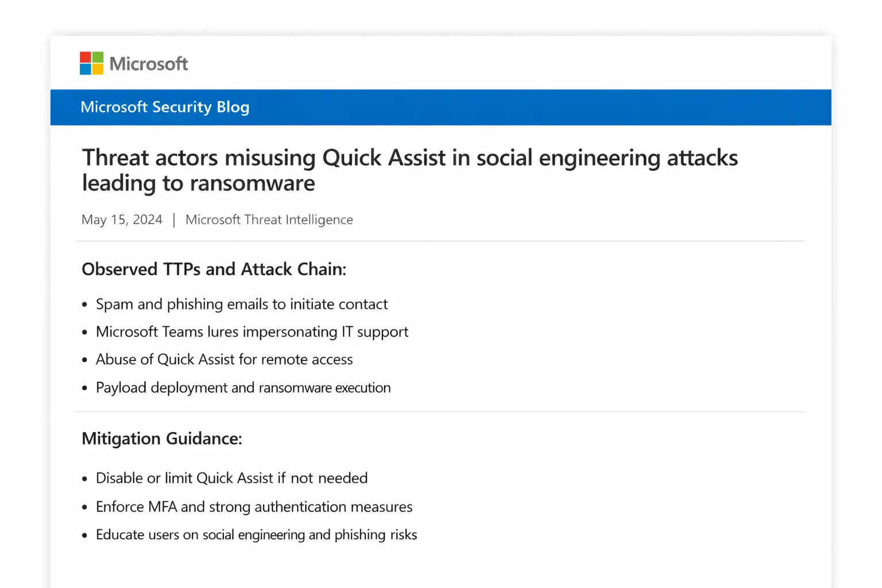Select the Mitigation Guidance heading
The image size is (882, 588).
(162, 439)
